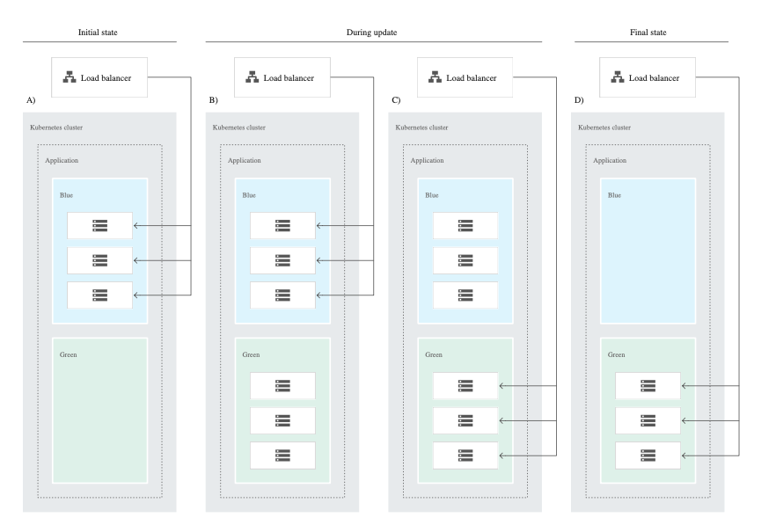Click the 'Load balancer' text in diagram D
776x532 pixels.
point(654,77)
